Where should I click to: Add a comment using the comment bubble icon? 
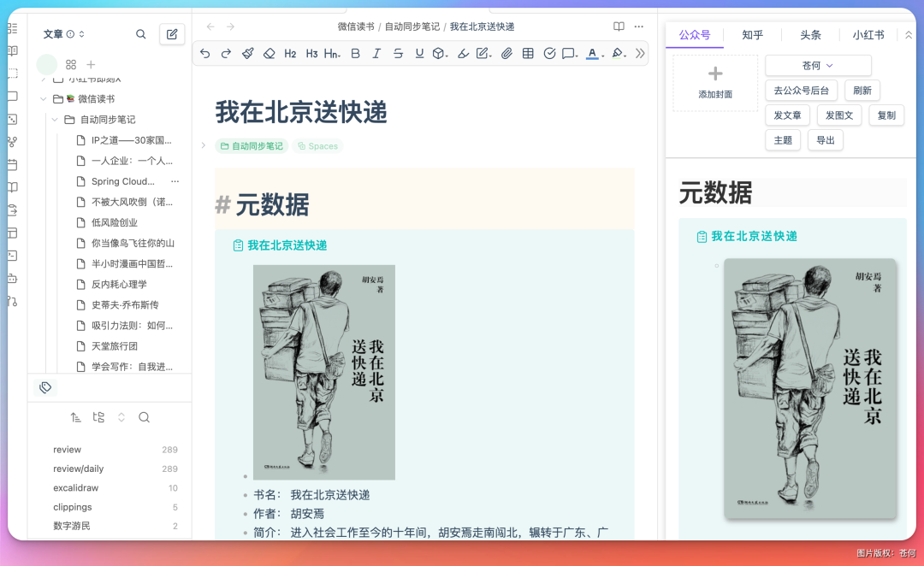point(566,53)
